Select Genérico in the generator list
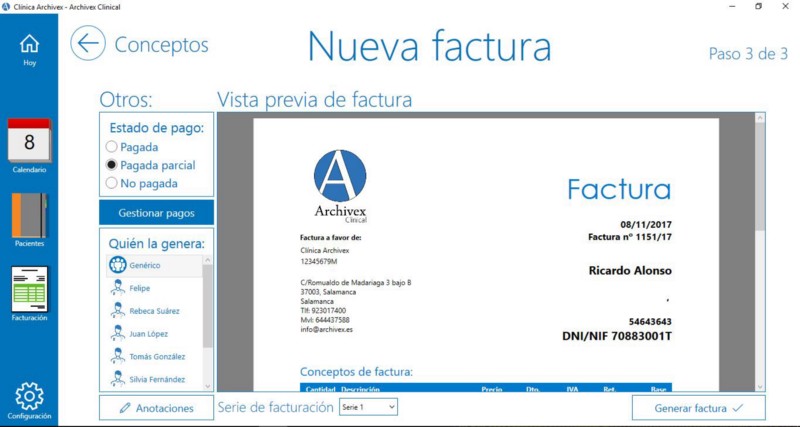 click(154, 265)
